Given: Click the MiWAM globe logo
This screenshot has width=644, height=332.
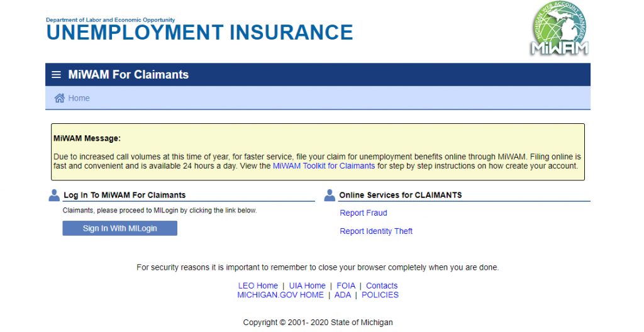Looking at the screenshot, I should 559,29.
